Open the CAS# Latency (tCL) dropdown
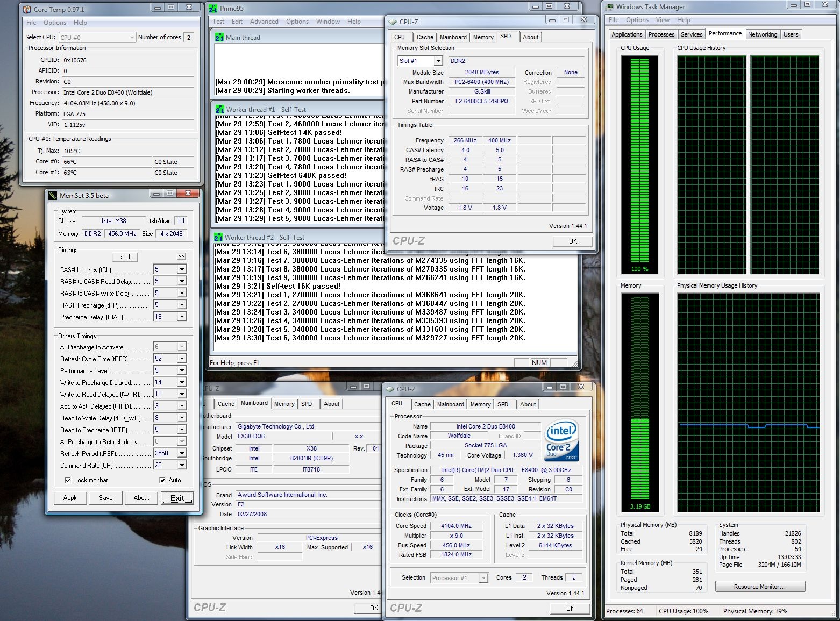The width and height of the screenshot is (840, 621). click(x=182, y=269)
